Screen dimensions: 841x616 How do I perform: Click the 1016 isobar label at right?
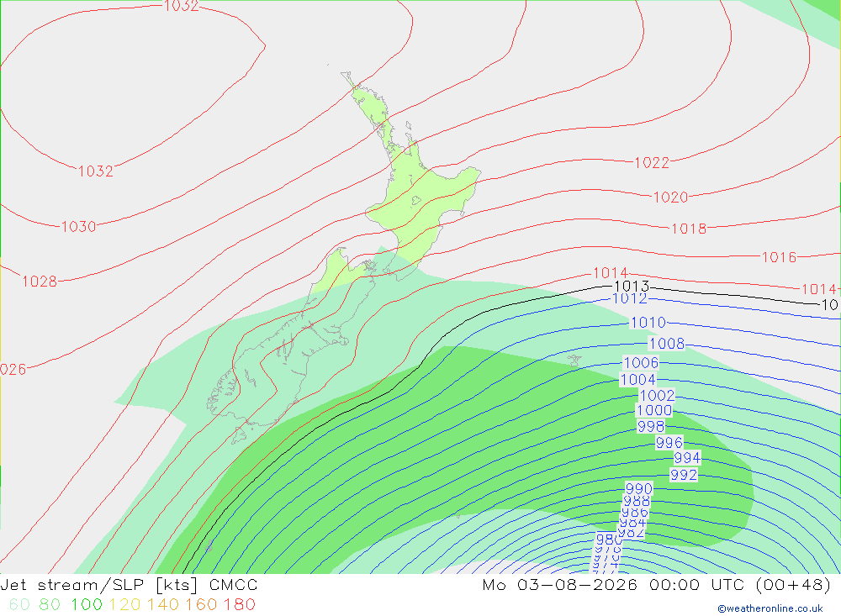[780, 257]
